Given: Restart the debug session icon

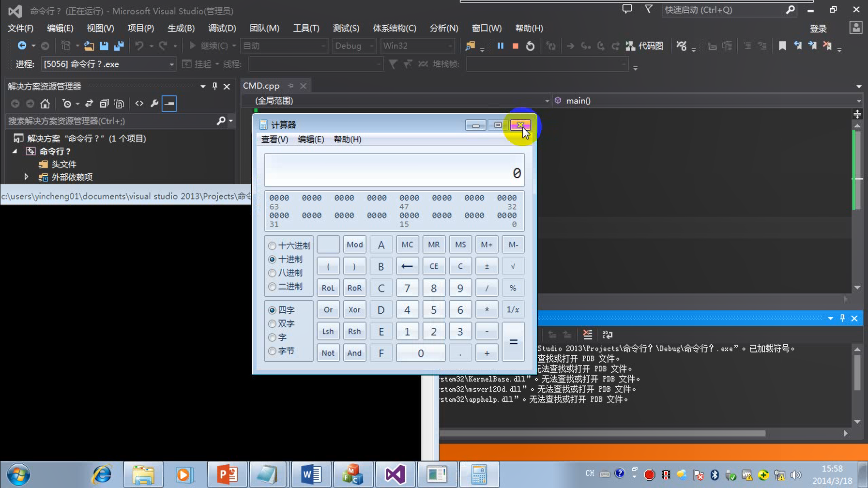Looking at the screenshot, I should (530, 46).
